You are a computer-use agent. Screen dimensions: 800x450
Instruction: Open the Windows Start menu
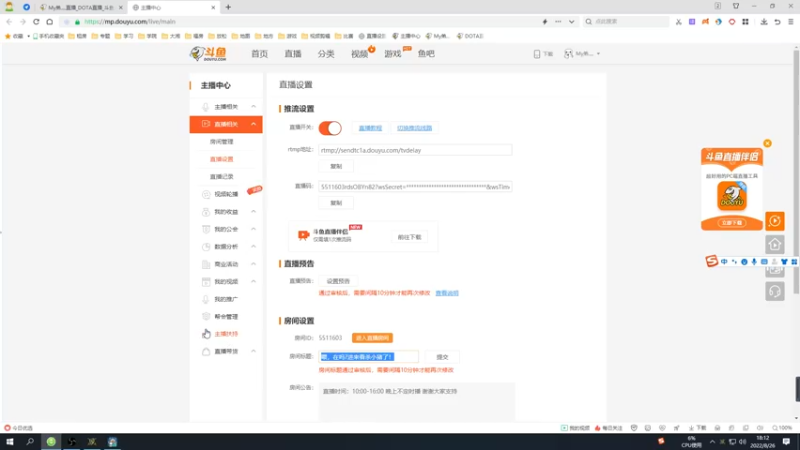(9, 441)
